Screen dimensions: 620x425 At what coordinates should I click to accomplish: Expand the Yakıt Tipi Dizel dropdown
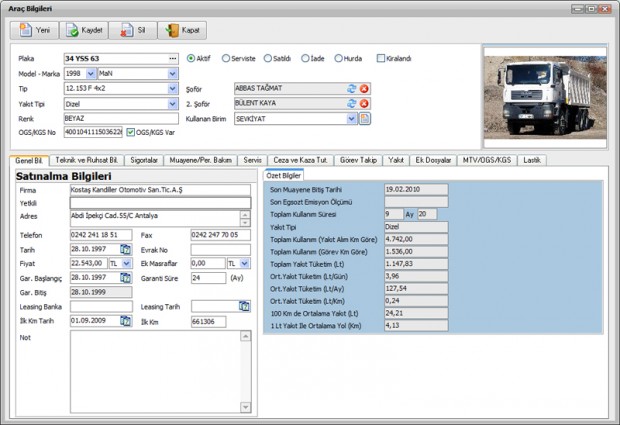172,104
